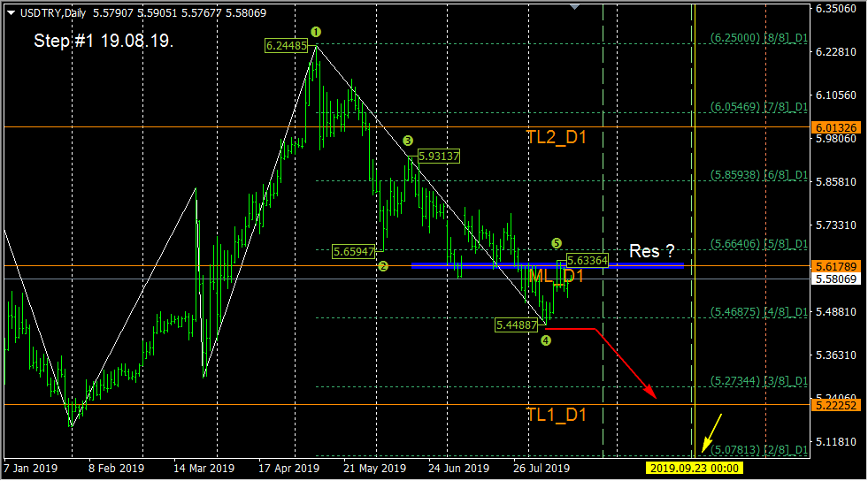Click the (5.27344) [3/8]_D1 level label
The image size is (868, 481).
[x=759, y=381]
